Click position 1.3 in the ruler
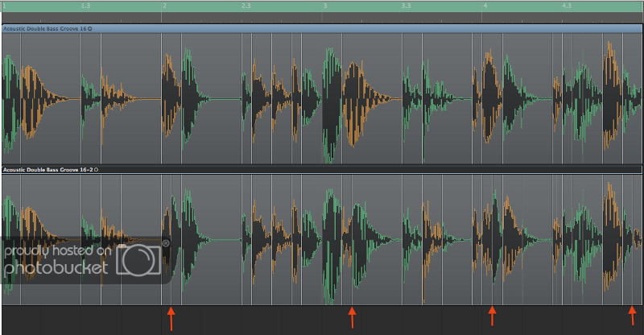The width and height of the screenshot is (644, 335). click(x=85, y=6)
